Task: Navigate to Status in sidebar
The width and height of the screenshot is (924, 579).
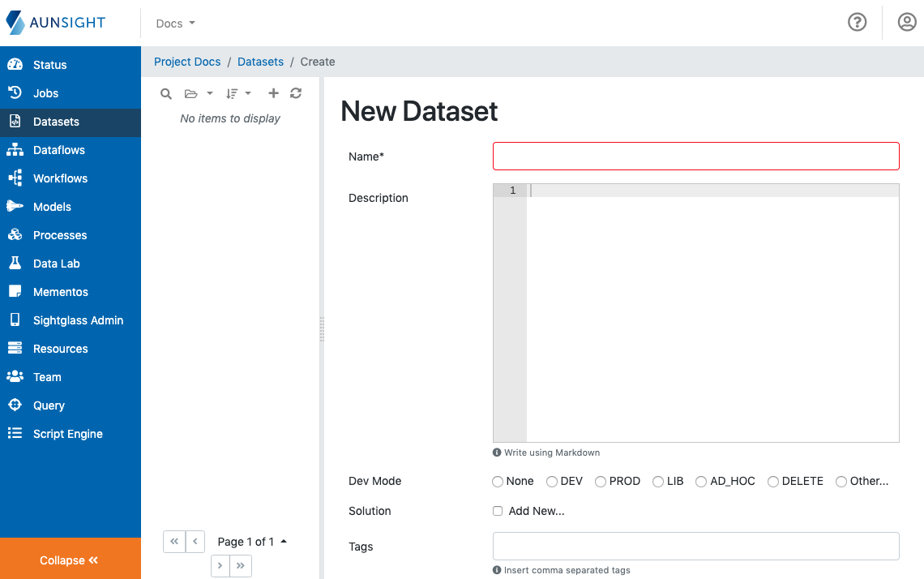Action: coord(50,64)
